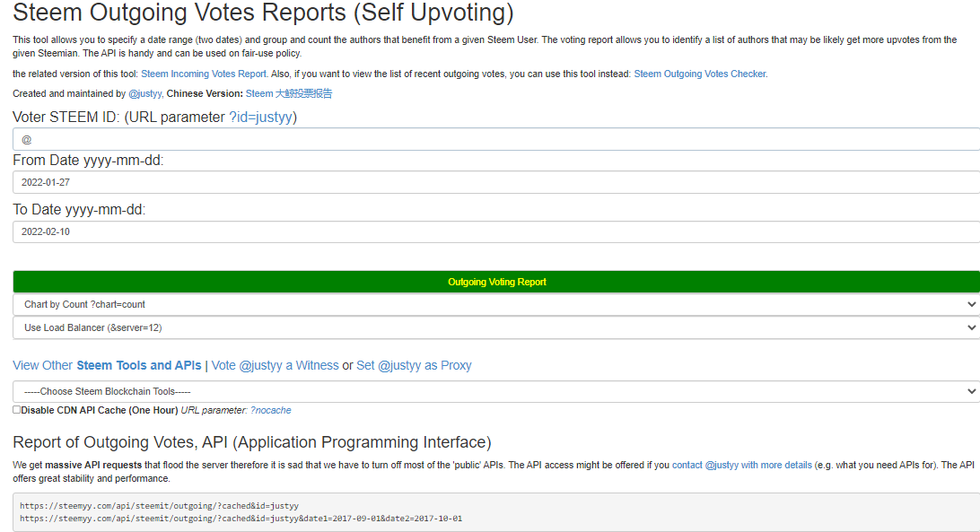
Task: Click Set @justyy as Proxy link
Action: click(x=414, y=366)
